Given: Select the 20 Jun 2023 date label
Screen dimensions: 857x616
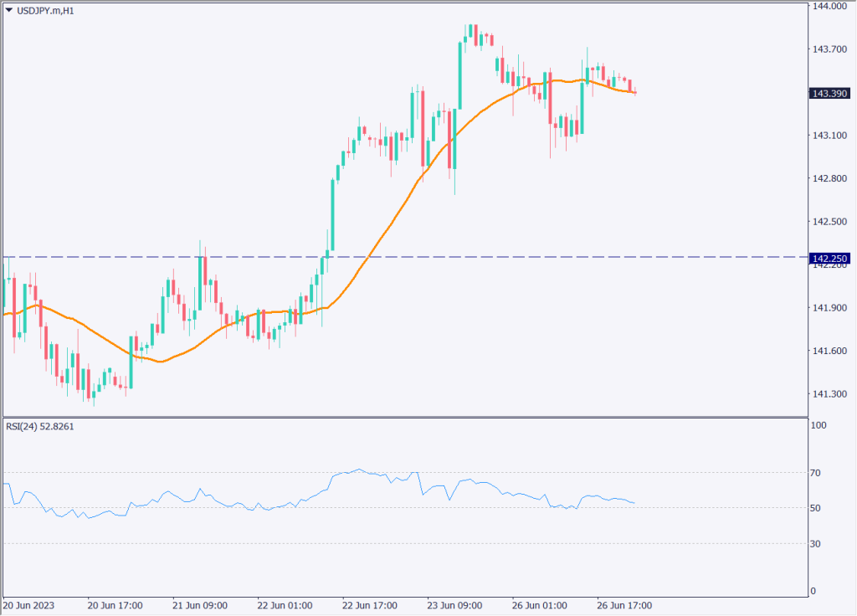Looking at the screenshot, I should point(28,605).
